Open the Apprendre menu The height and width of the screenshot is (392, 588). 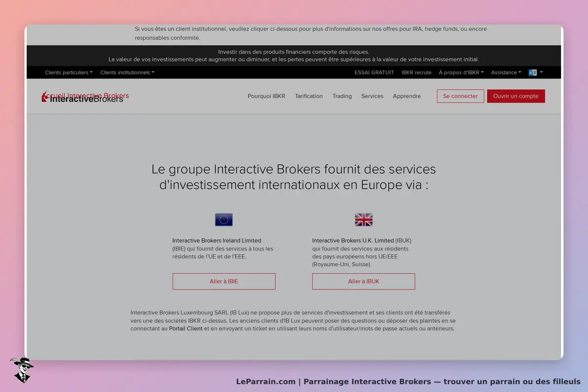407,96
